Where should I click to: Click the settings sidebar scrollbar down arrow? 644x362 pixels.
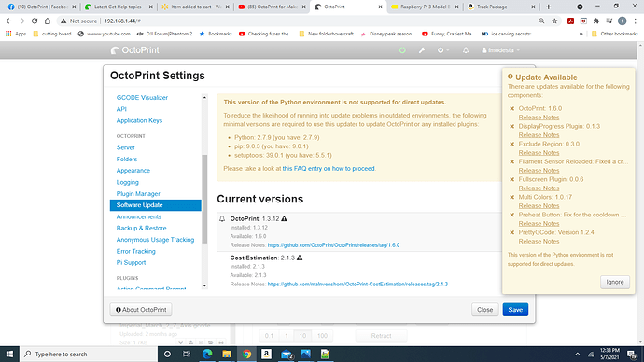click(x=204, y=286)
